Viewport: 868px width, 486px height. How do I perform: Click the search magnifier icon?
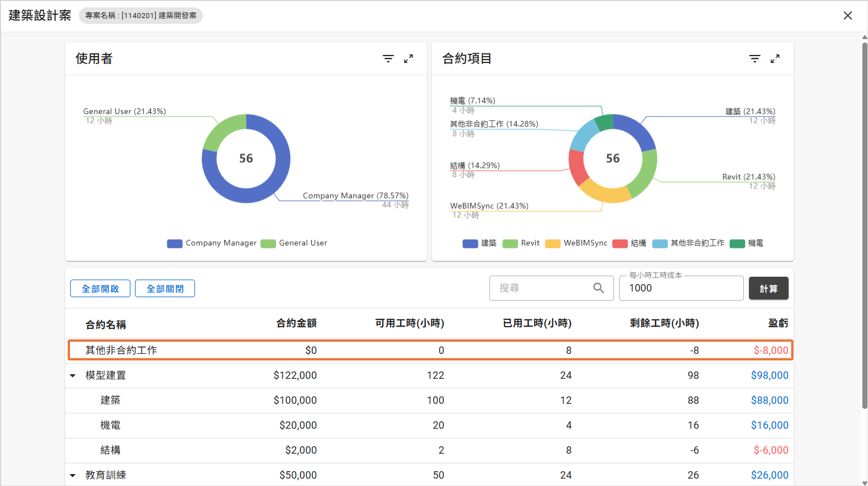[x=599, y=288]
